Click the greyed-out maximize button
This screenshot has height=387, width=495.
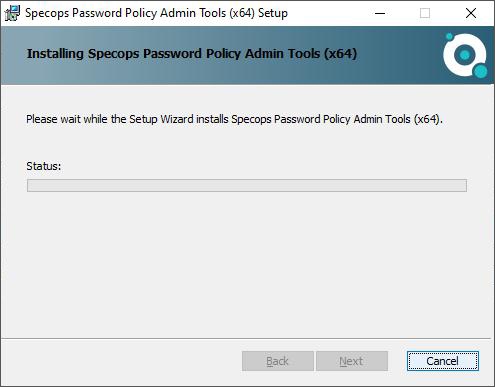pos(425,13)
